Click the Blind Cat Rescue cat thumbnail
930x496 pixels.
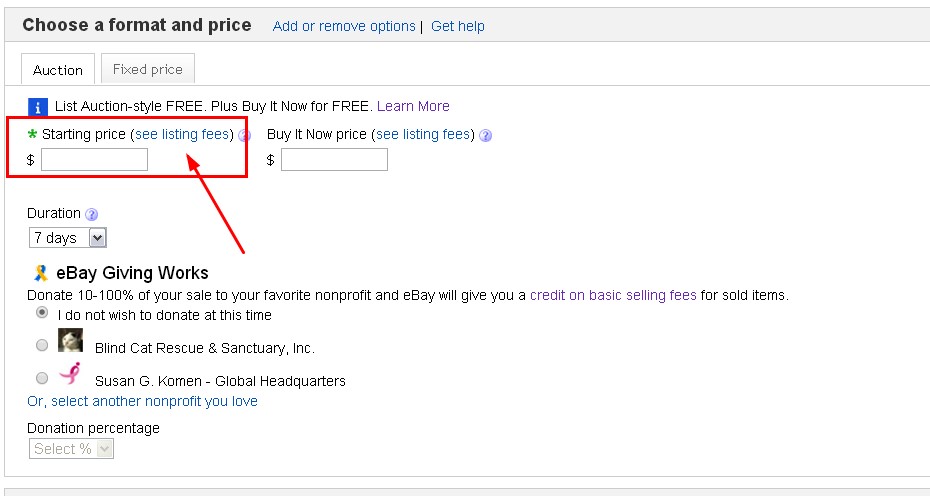70,341
